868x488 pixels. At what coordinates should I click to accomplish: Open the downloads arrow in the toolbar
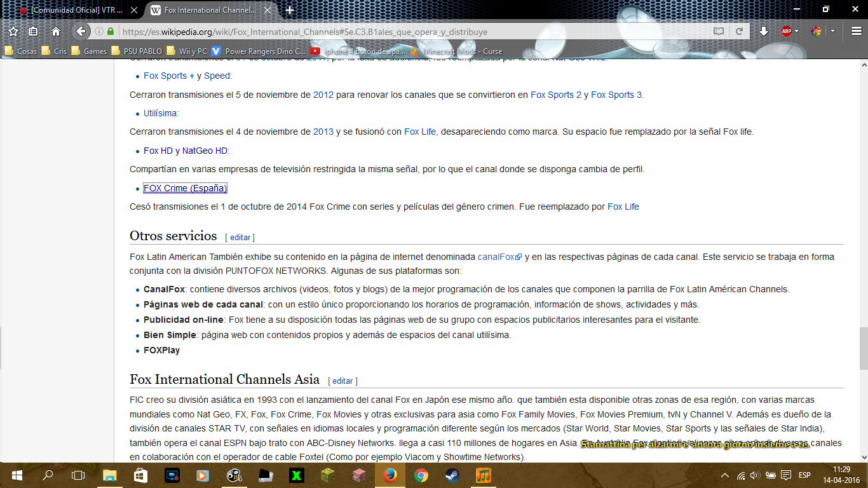(x=764, y=31)
